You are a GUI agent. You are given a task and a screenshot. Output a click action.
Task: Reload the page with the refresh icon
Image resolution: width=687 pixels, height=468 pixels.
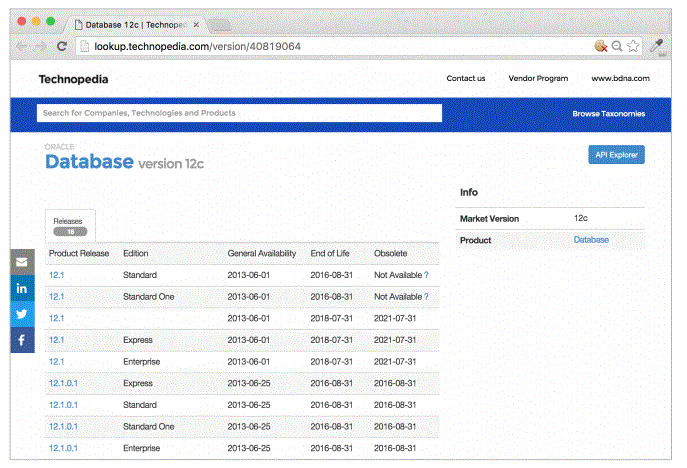tap(62, 46)
